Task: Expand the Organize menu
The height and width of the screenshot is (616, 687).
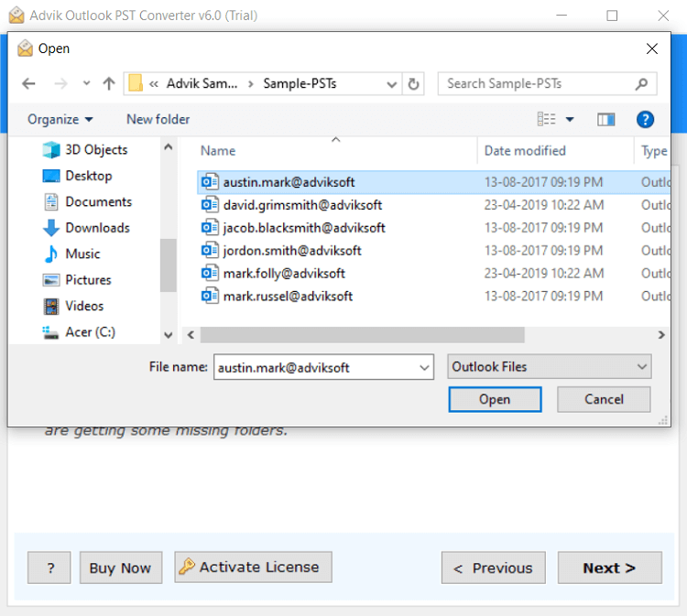Action: (x=60, y=119)
